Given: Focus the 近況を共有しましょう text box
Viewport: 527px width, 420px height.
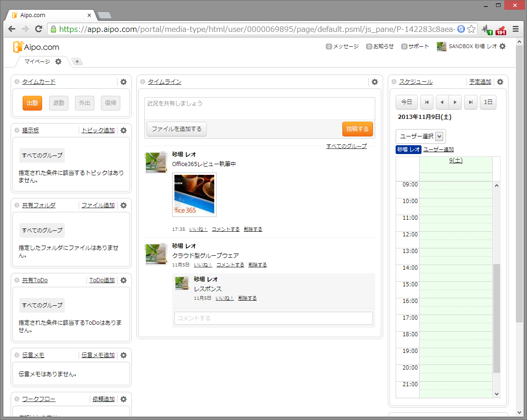Looking at the screenshot, I should pos(260,108).
